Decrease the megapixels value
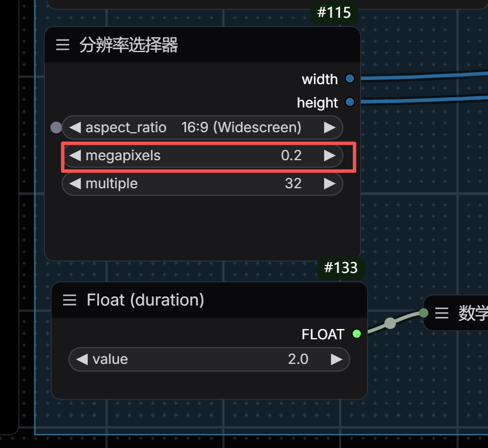The width and height of the screenshot is (488, 448). 75,156
